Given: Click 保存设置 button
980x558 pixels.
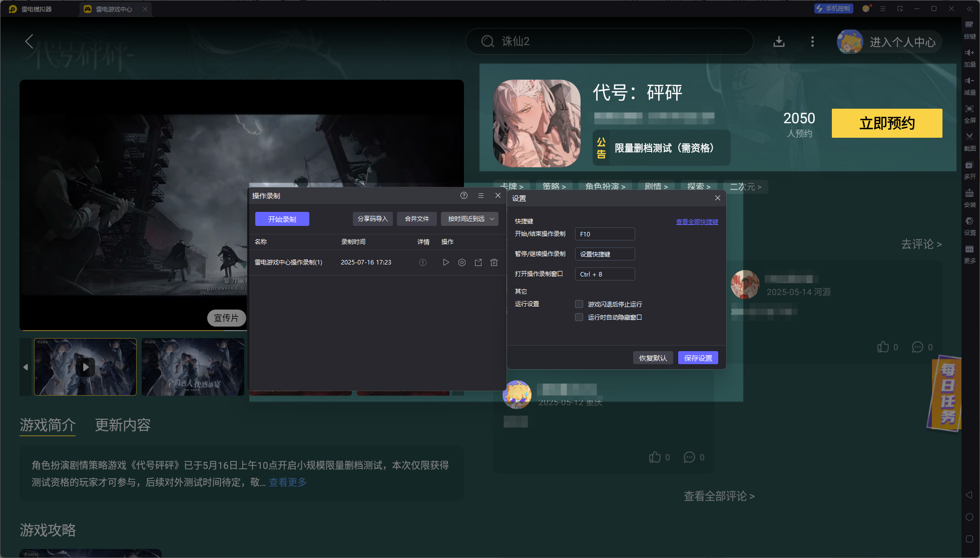Looking at the screenshot, I should coord(698,358).
